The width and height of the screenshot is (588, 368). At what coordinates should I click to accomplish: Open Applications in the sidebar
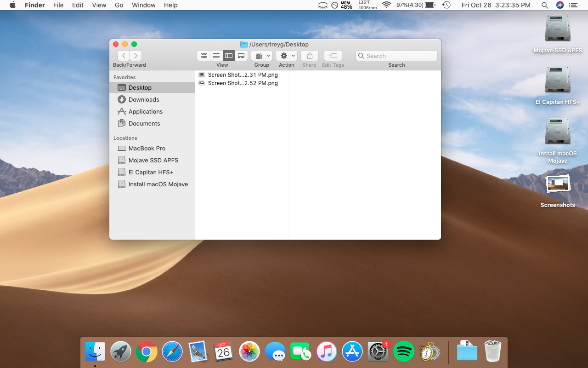click(145, 111)
